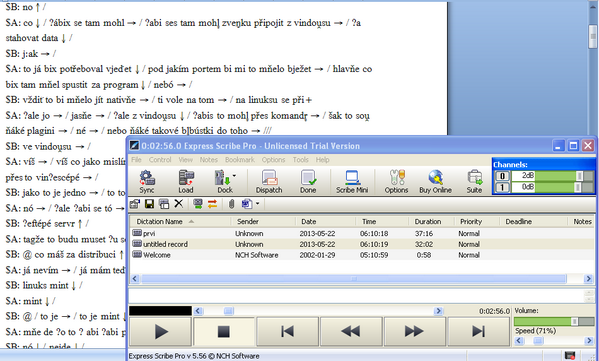Click the playback position right arrow

(x=439, y=311)
